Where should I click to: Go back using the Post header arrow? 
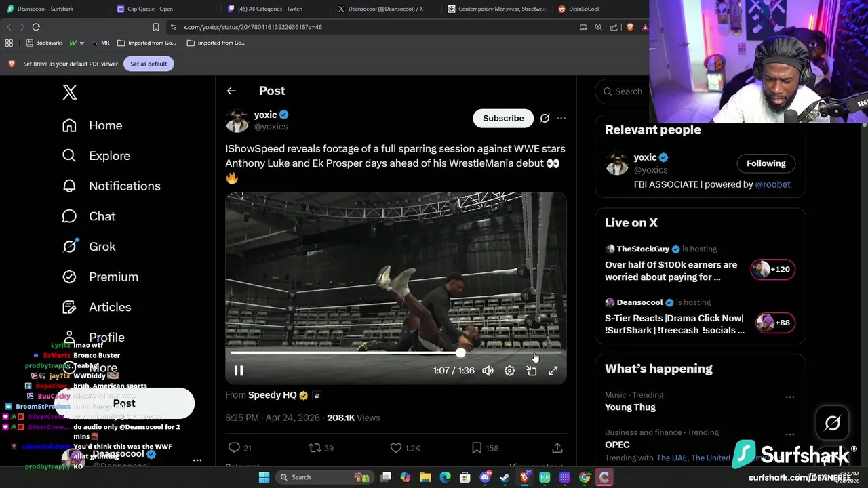(231, 91)
